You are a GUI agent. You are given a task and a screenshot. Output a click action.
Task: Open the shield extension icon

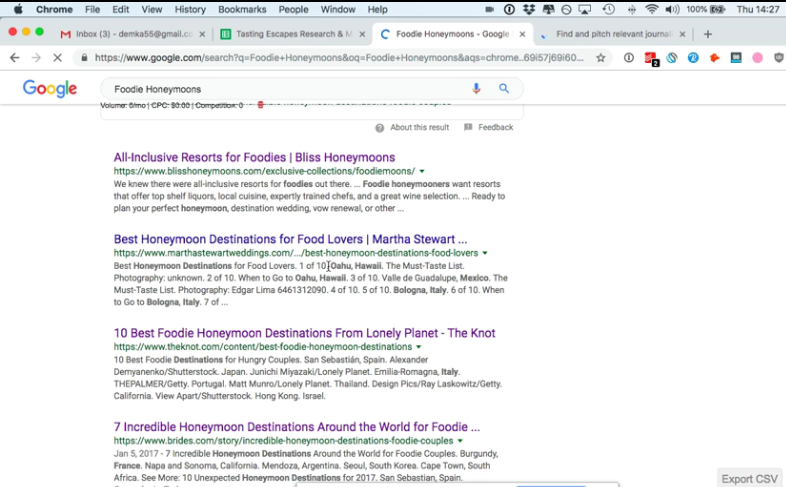(x=778, y=58)
